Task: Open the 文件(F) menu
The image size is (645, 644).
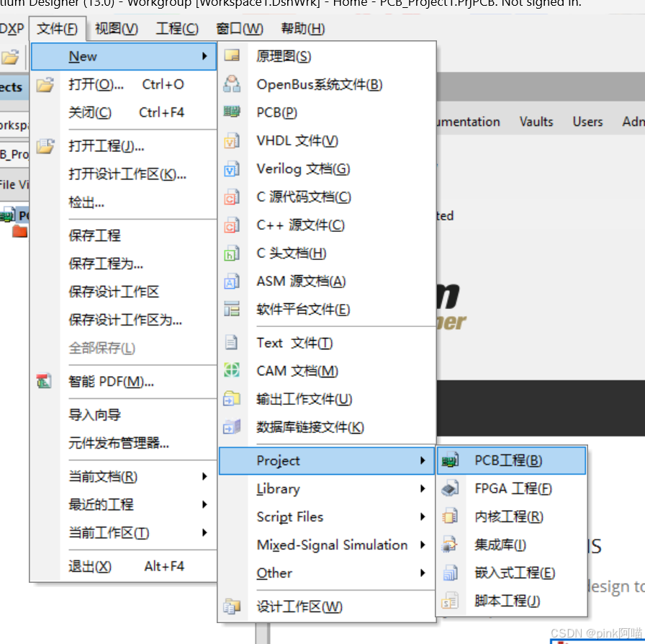Action: click(57, 28)
